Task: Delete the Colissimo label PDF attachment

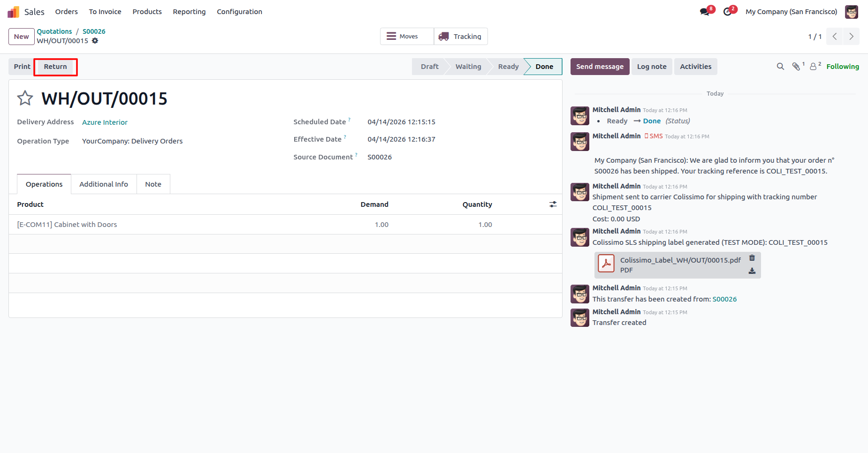Action: (752, 258)
